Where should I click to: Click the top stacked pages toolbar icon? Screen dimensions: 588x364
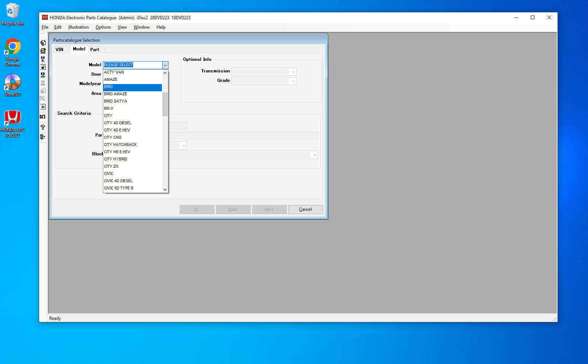point(43,43)
